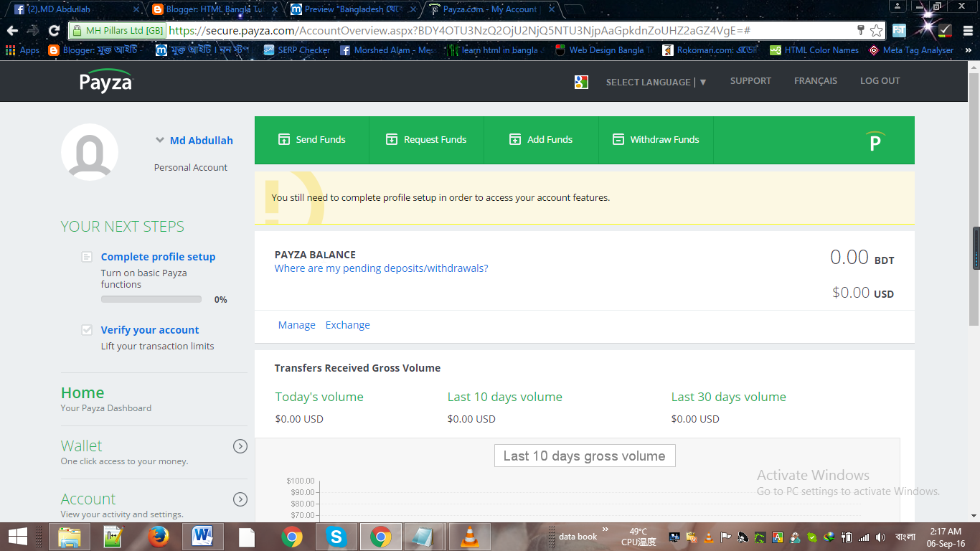Screen dimensions: 980x551
Task: Click the Add Funds icon
Action: 515,140
